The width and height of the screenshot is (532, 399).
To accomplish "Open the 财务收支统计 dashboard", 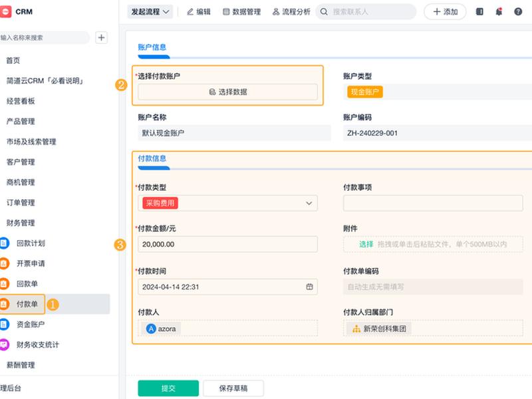I will (38, 344).
